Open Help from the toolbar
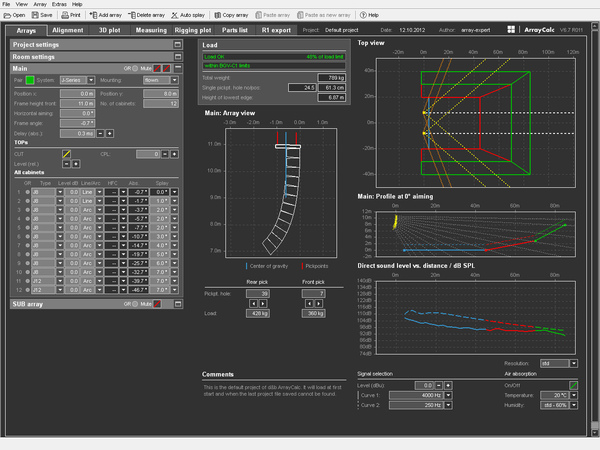 (368, 16)
